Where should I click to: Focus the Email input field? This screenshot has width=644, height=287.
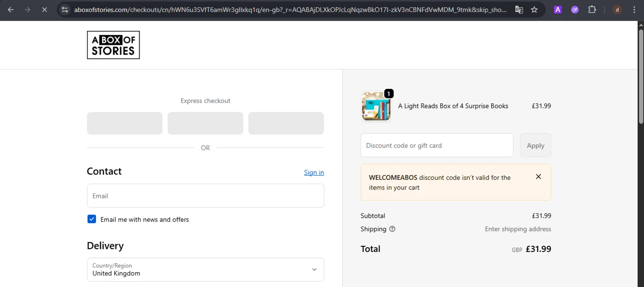[206, 196]
